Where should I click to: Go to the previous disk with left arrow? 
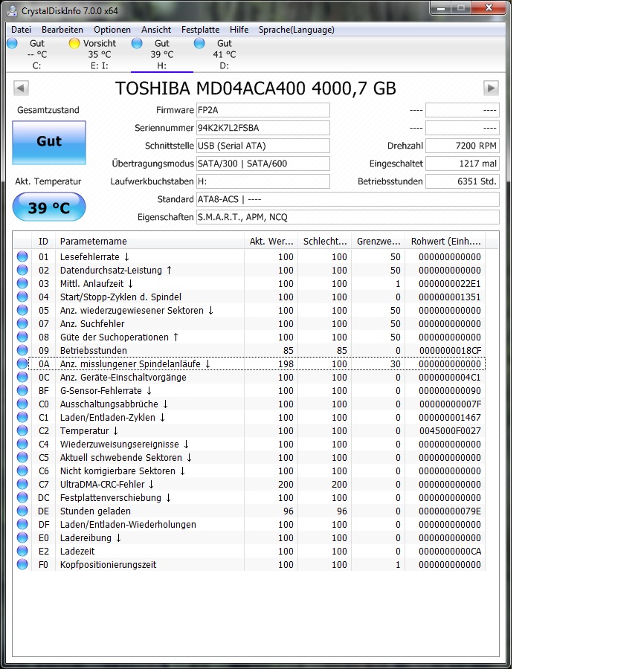21,88
